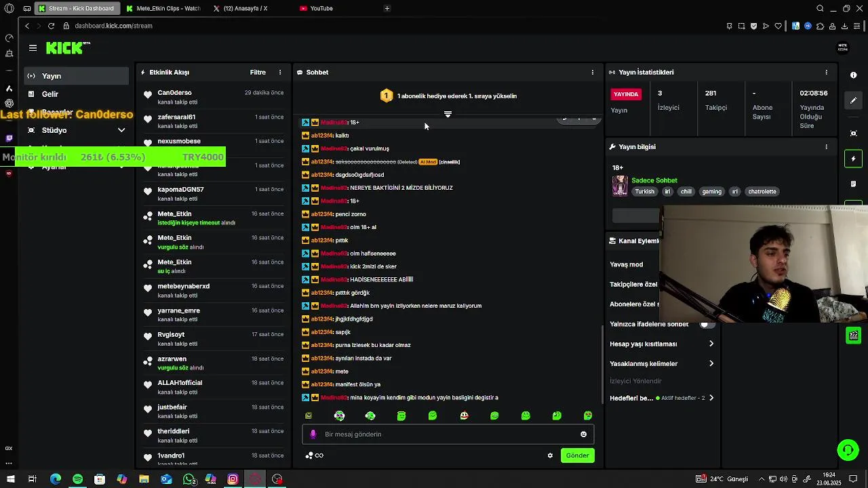868x488 pixels.
Task: Insert the red-lipped white face emote
Action: tap(464, 415)
